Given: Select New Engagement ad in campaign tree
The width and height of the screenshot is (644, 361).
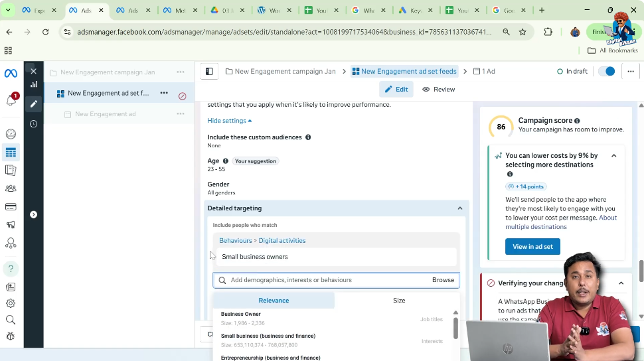Looking at the screenshot, I should [x=105, y=114].
